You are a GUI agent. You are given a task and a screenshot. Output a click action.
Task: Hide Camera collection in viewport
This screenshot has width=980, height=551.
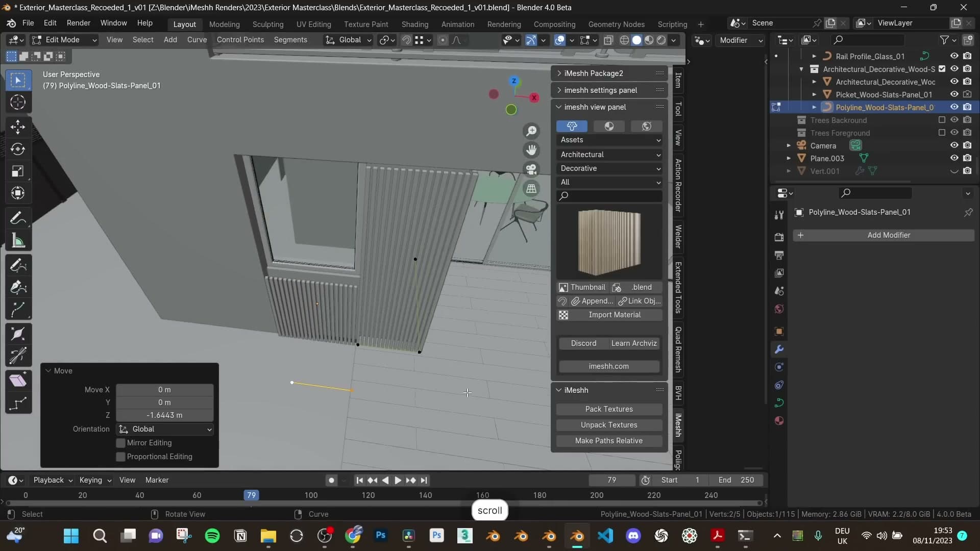[x=954, y=145]
